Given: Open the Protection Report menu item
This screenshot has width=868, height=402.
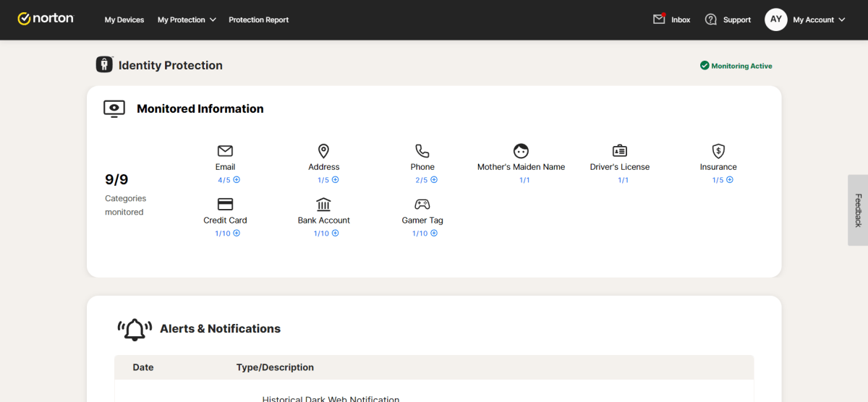Looking at the screenshot, I should coord(258,20).
